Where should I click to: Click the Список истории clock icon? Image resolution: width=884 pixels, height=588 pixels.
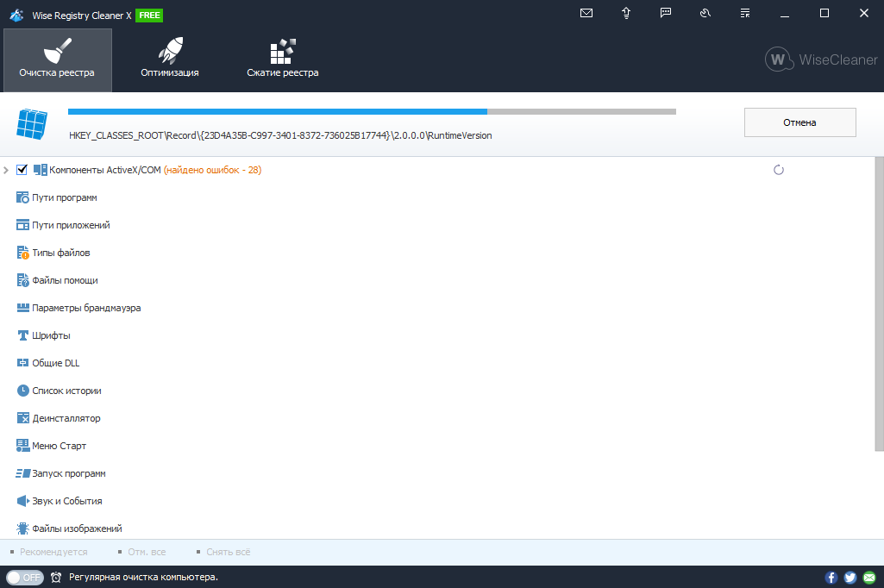pos(22,391)
